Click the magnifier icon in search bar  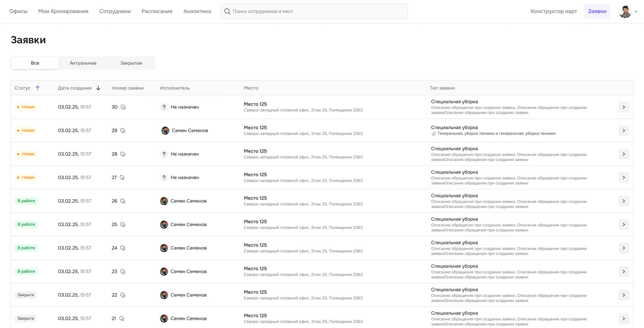(227, 11)
